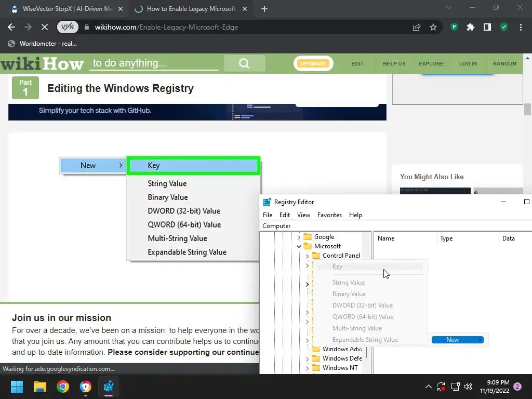Expand the Windows NT registry key
532x399 pixels.
pos(308,368)
